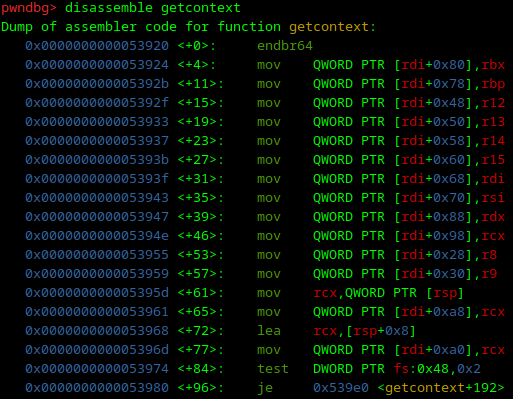Click the function name getcontext in dump header
Viewport: 513px width, 399px height.
[329, 27]
